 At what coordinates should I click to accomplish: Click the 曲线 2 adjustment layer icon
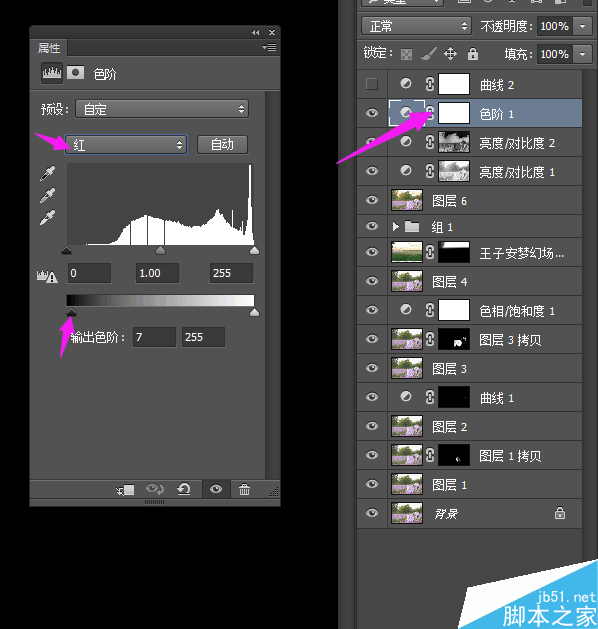coord(406,83)
